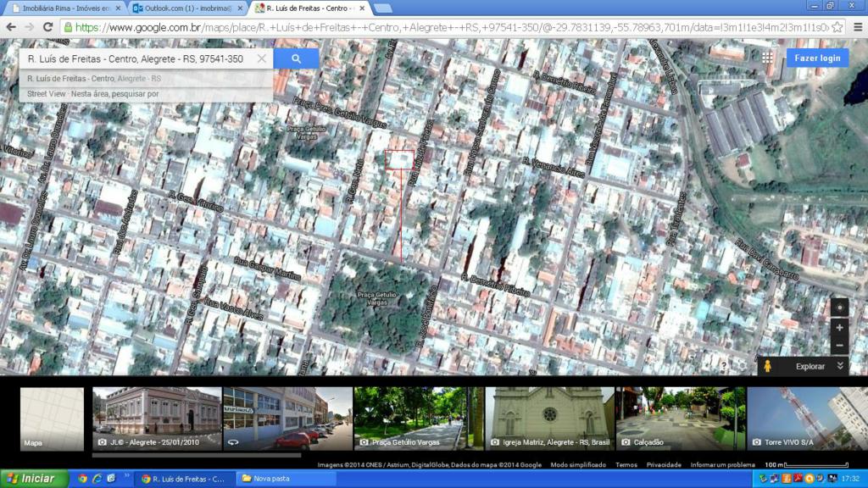Viewport: 868px width, 488px height.
Task: Switch to Mapa view tile
Action: [52, 419]
